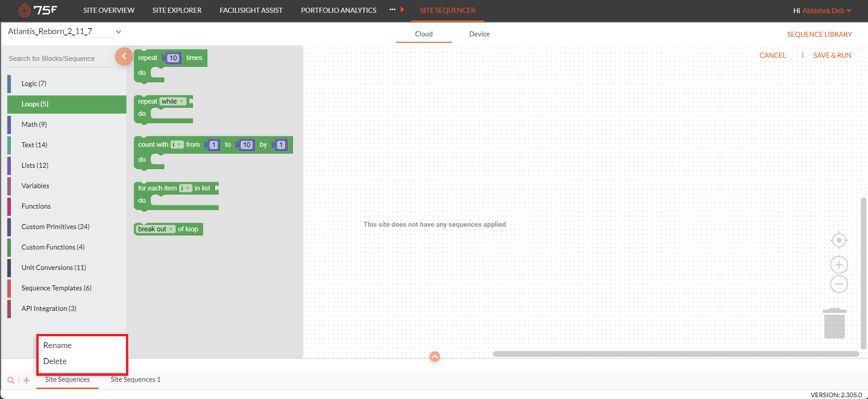The width and height of the screenshot is (868, 399).
Task: Switch to the Cloud tab
Action: pos(424,34)
